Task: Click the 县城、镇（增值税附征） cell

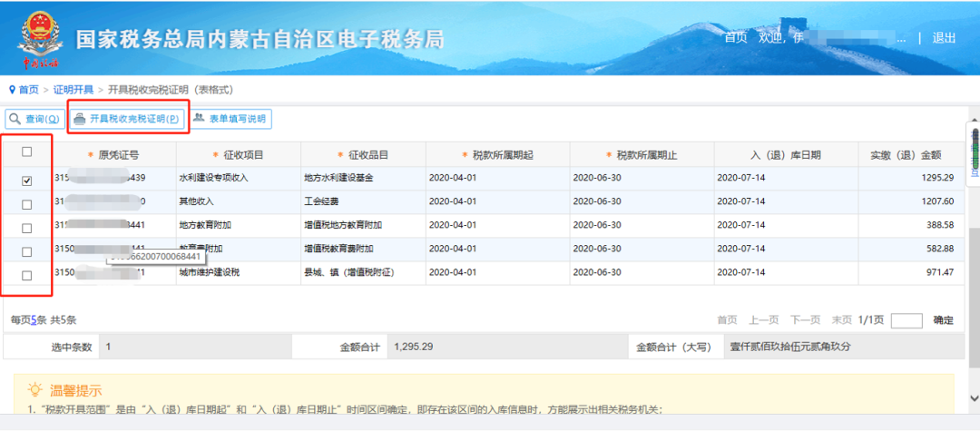Action: (363, 272)
